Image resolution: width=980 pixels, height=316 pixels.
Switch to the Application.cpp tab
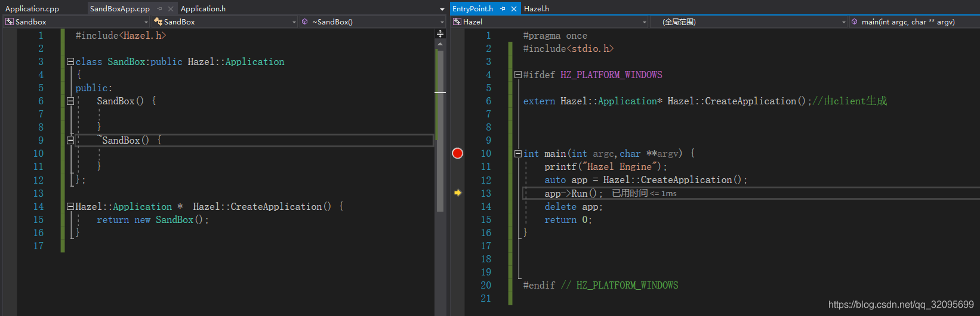click(x=32, y=8)
